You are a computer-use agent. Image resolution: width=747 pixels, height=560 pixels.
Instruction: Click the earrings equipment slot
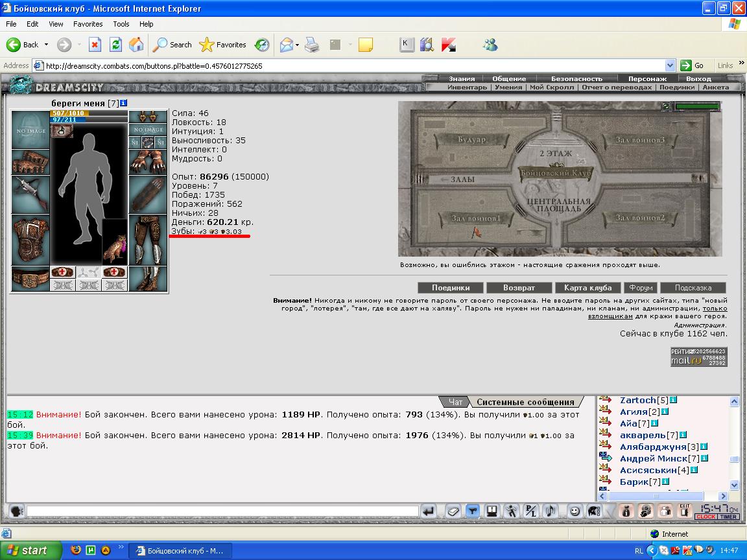[x=148, y=117]
